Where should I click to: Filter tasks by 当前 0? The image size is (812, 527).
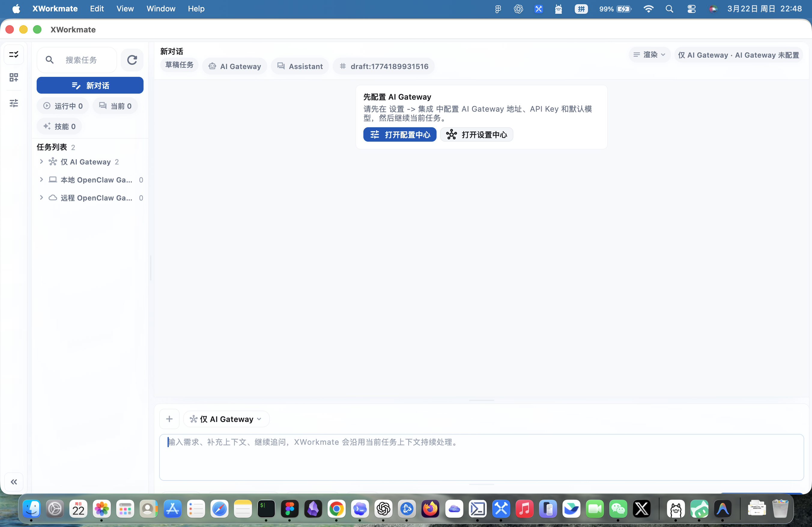115,106
